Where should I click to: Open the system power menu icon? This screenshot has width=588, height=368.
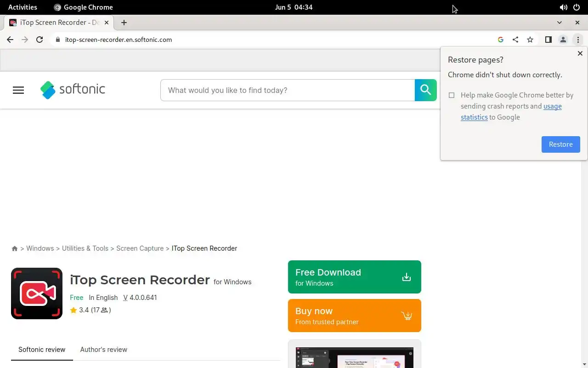[x=577, y=7]
